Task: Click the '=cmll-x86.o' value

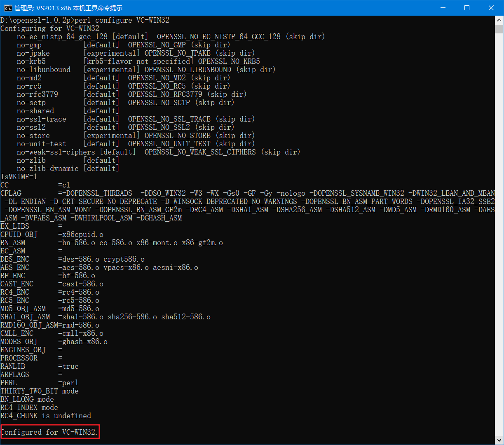Action: point(81,333)
